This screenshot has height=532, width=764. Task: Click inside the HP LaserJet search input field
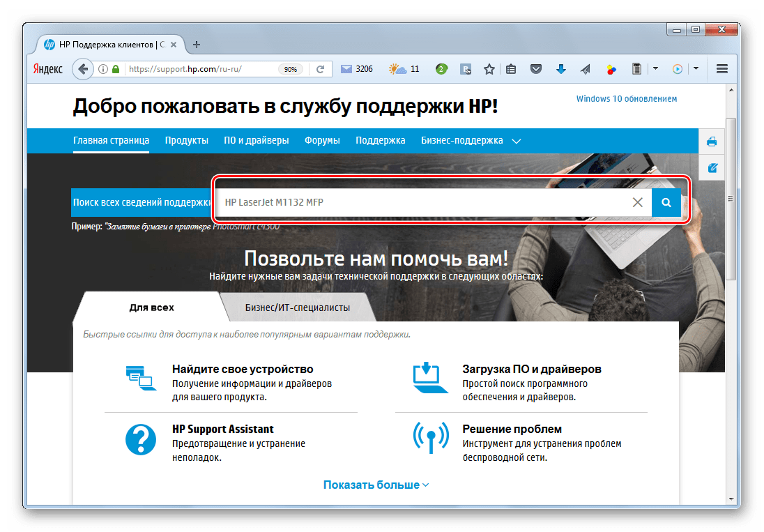coord(418,202)
